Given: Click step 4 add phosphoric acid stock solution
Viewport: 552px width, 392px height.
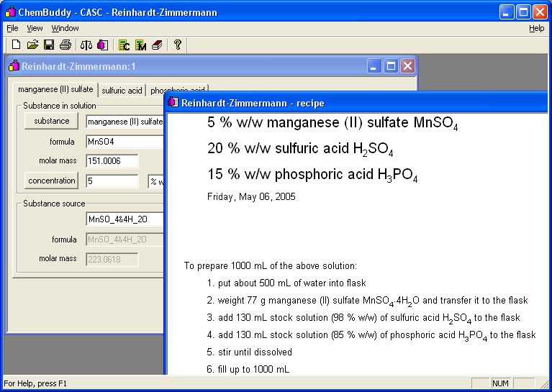Looking at the screenshot, I should pos(371,335).
